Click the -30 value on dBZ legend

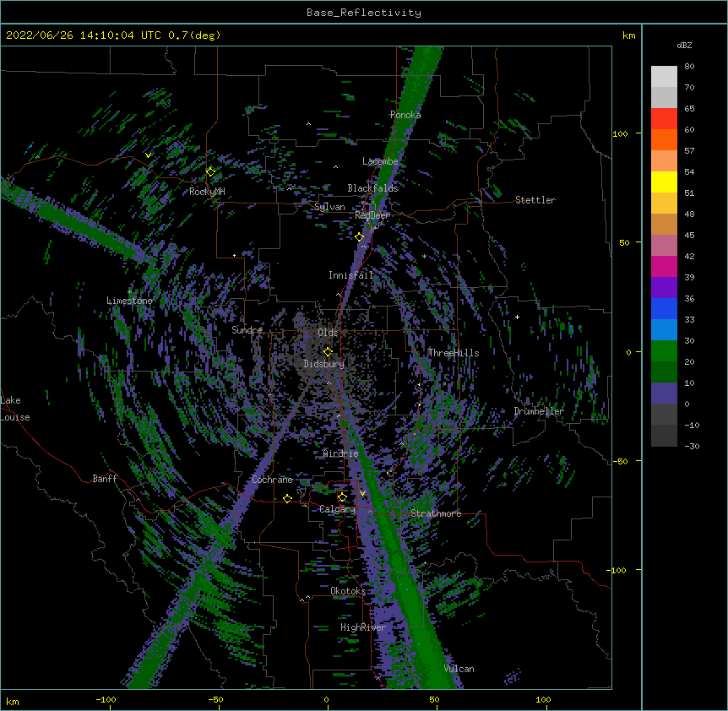[x=692, y=447]
